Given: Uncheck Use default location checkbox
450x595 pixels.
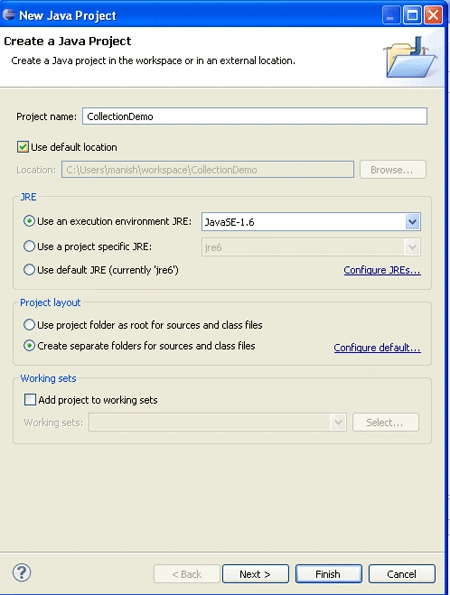Looking at the screenshot, I should pos(23,147).
